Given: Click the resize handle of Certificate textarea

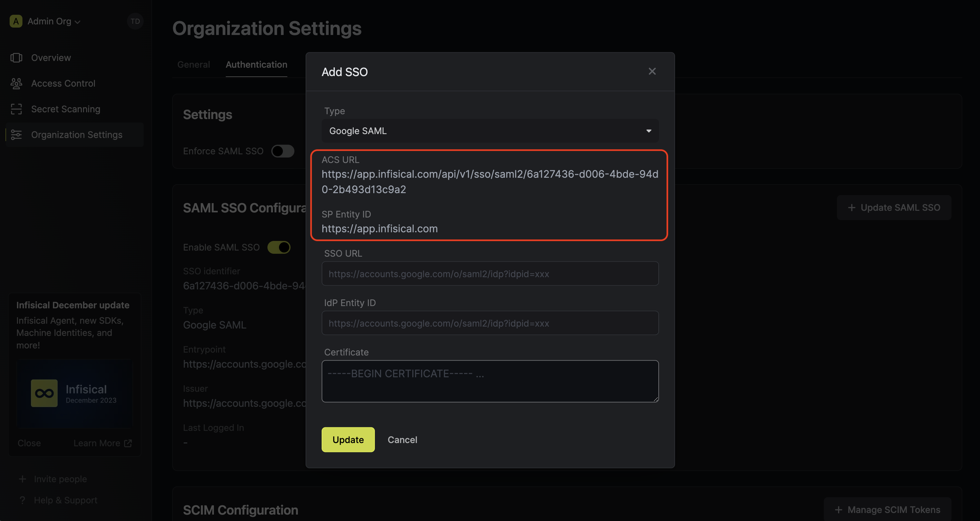Looking at the screenshot, I should tap(656, 399).
